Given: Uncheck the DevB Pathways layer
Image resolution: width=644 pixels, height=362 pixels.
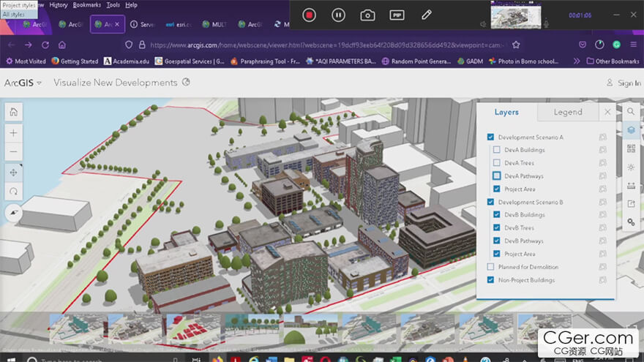Looking at the screenshot, I should click(497, 241).
